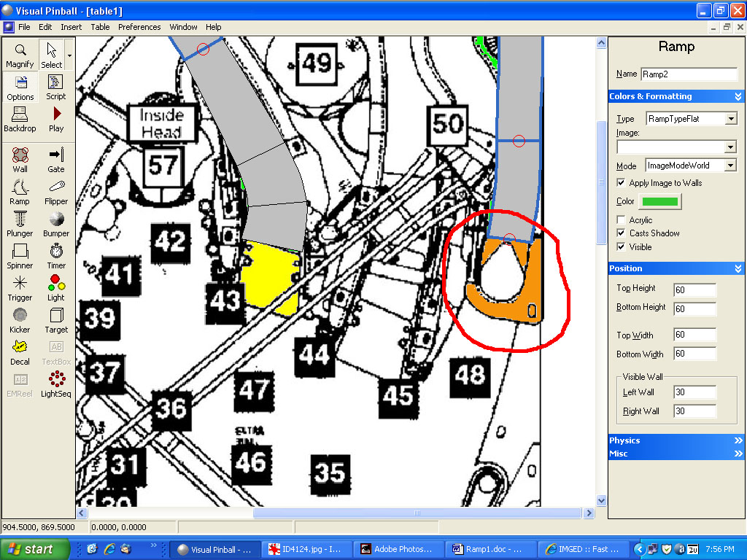Screen dimensions: 747x560
Task: Click the green ramp Color swatch
Action: pos(659,202)
